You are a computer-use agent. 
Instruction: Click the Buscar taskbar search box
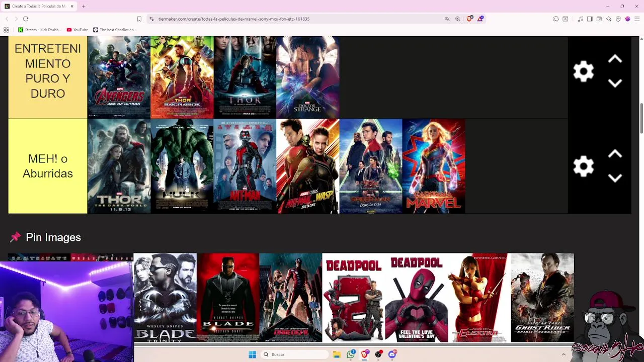point(294,354)
